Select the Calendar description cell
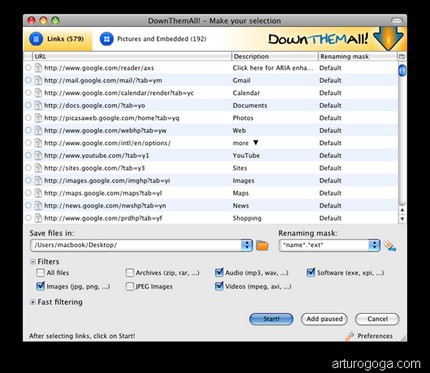 [246, 93]
